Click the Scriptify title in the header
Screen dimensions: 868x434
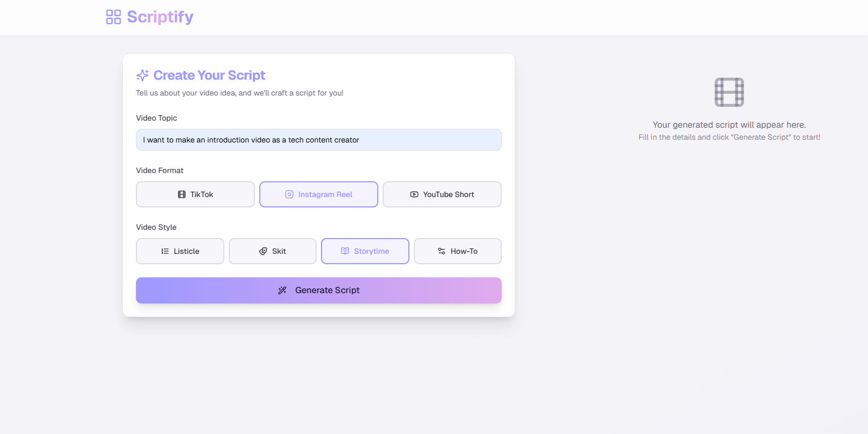159,17
